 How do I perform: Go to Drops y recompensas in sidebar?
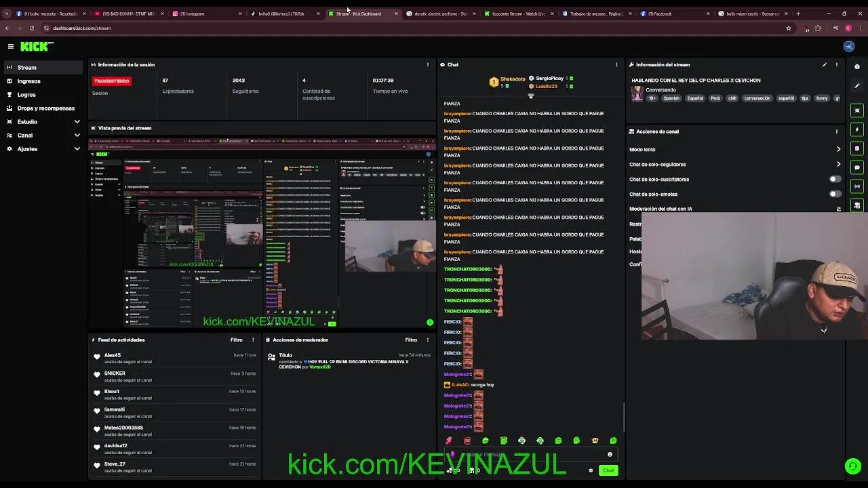tap(44, 108)
